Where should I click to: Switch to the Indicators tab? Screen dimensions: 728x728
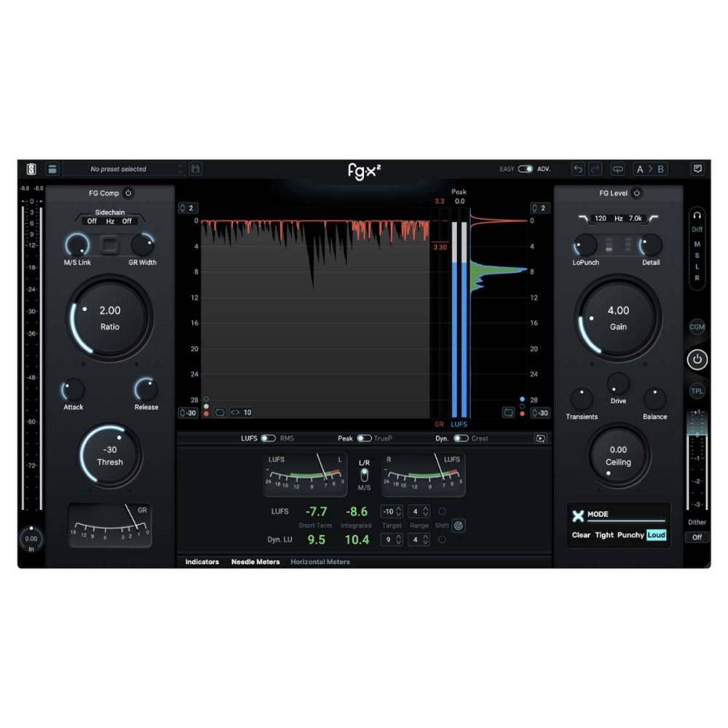pos(202,561)
